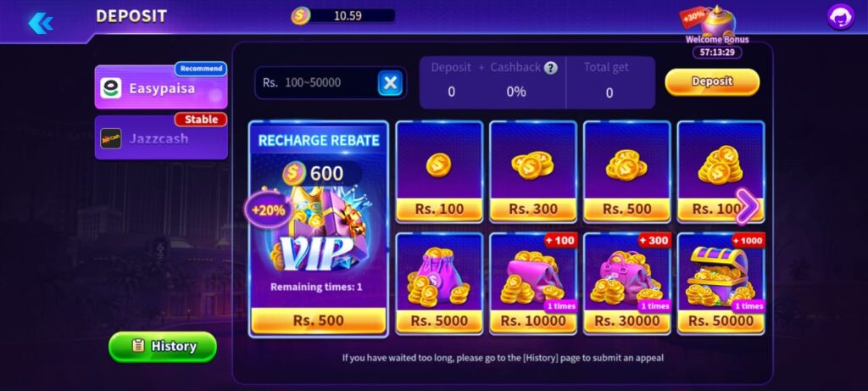Click the Easypaisa logo icon
Screen dimensions: 868x391
[111, 88]
